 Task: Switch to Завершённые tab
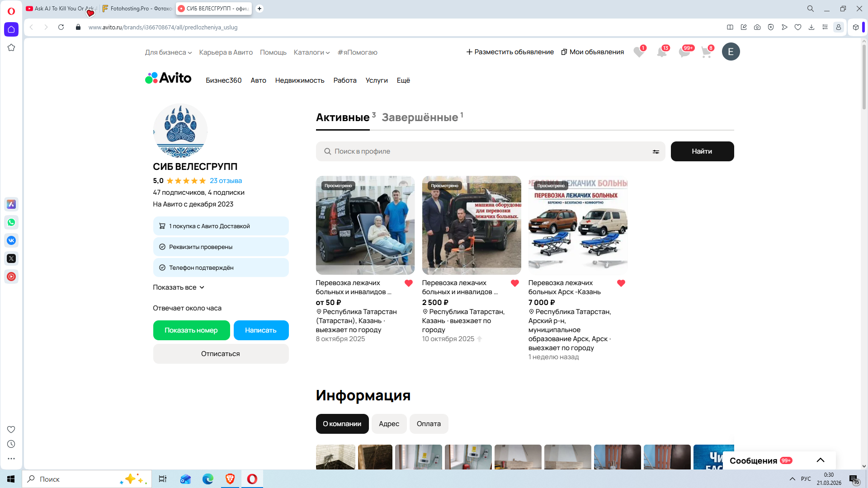[x=420, y=117]
